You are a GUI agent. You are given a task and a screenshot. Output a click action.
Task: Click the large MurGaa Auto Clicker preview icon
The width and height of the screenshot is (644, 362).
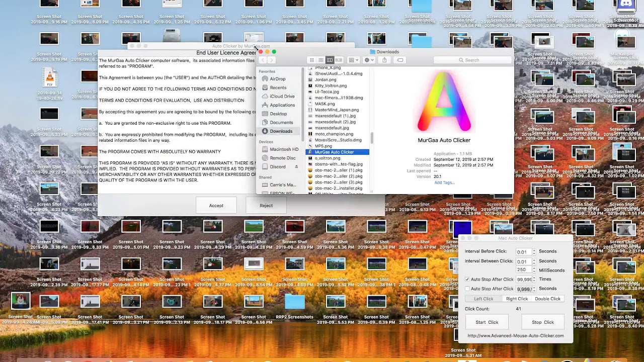[444, 102]
